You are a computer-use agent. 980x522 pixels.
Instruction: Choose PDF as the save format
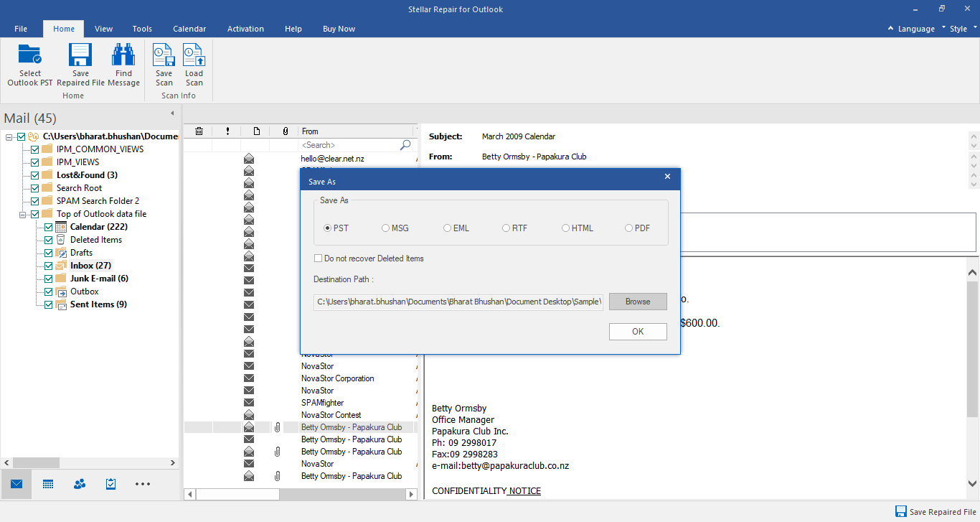coord(628,228)
